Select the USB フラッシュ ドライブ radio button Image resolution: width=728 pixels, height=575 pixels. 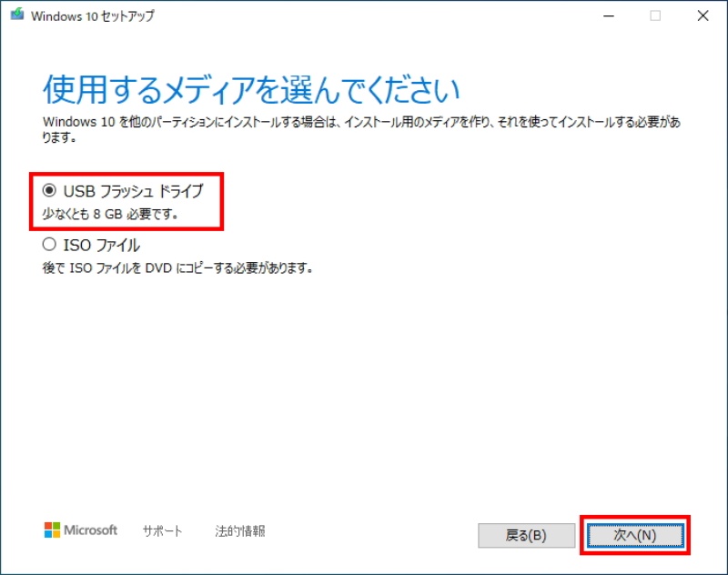(49, 191)
